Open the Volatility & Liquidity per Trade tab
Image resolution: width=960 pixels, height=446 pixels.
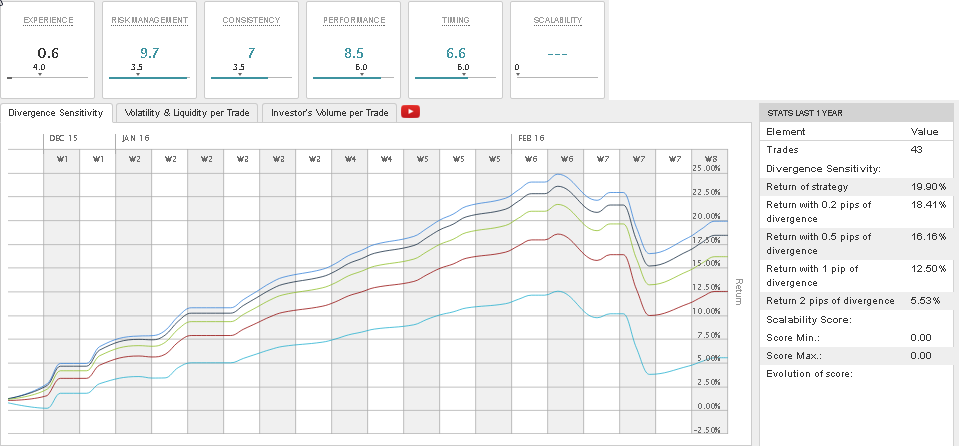click(x=187, y=113)
